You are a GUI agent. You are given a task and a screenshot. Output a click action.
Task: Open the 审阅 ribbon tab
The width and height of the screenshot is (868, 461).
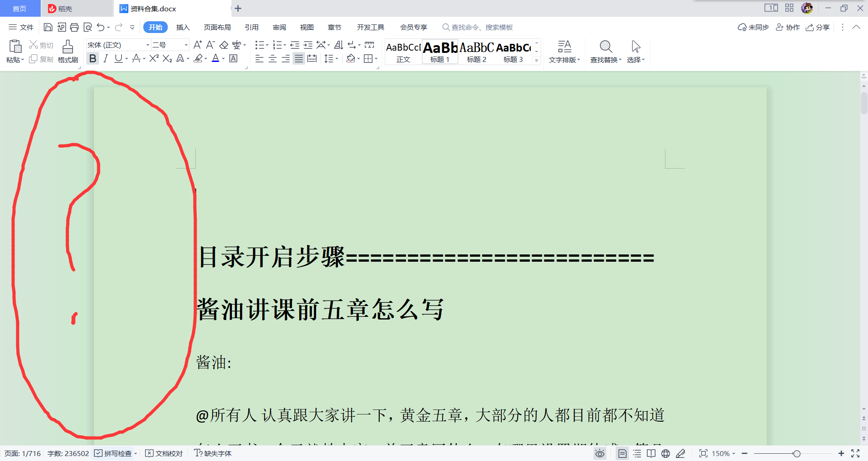point(279,27)
